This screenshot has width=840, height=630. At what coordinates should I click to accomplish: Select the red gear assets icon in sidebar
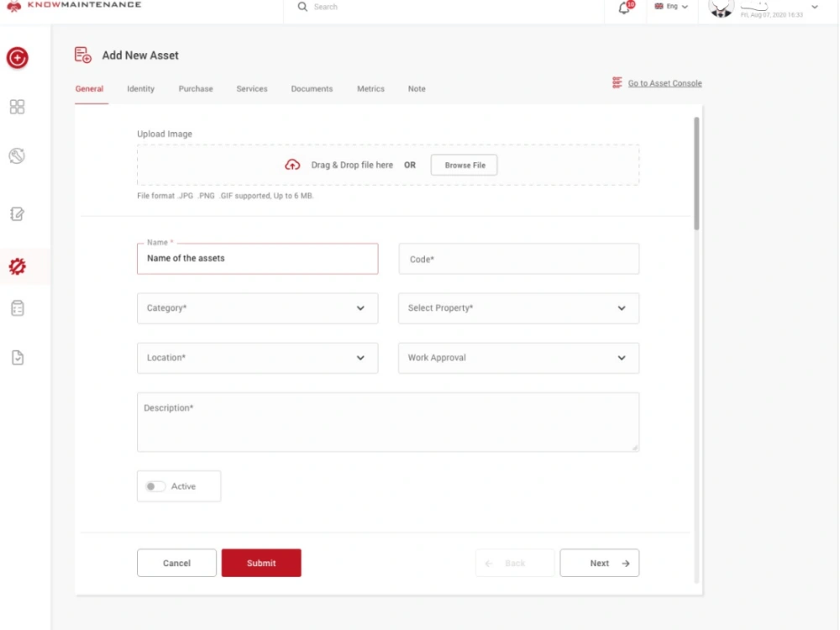coord(17,266)
